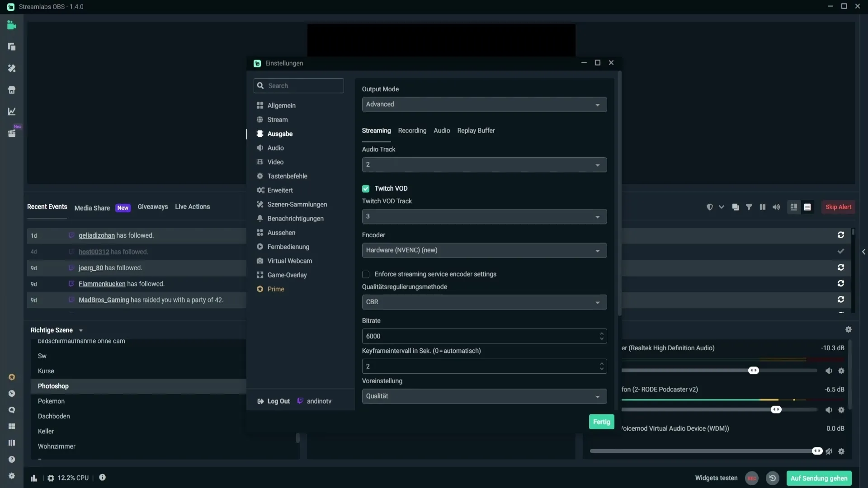Enable Enforce streaming service encoder settings

366,274
